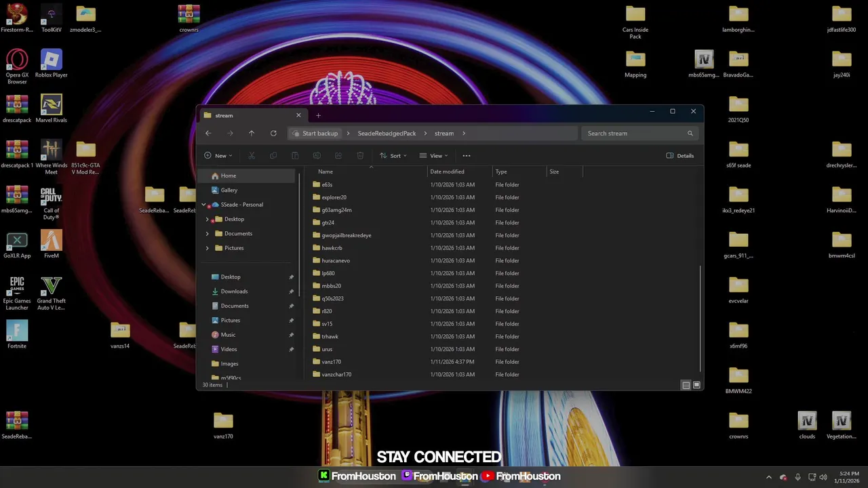This screenshot has width=868, height=488.
Task: Click the Start backup button
Action: click(x=316, y=134)
